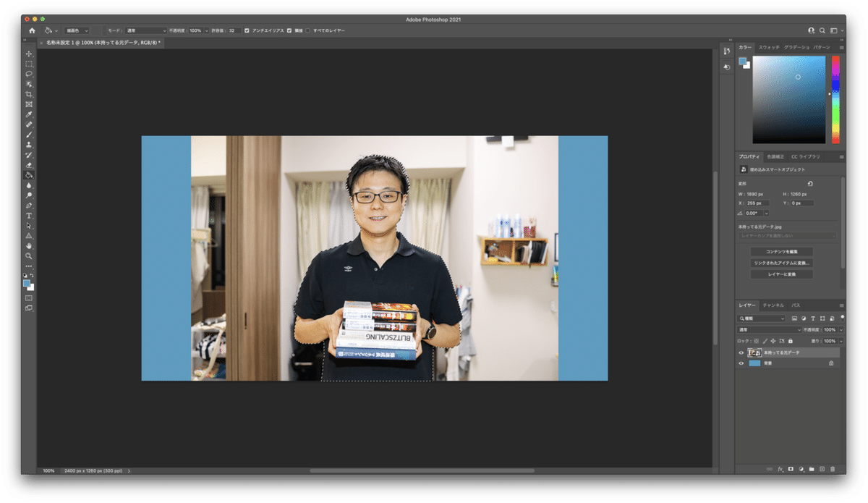The image size is (868, 503).
Task: Enable the すべてのレイヤー checkbox
Action: point(307,30)
